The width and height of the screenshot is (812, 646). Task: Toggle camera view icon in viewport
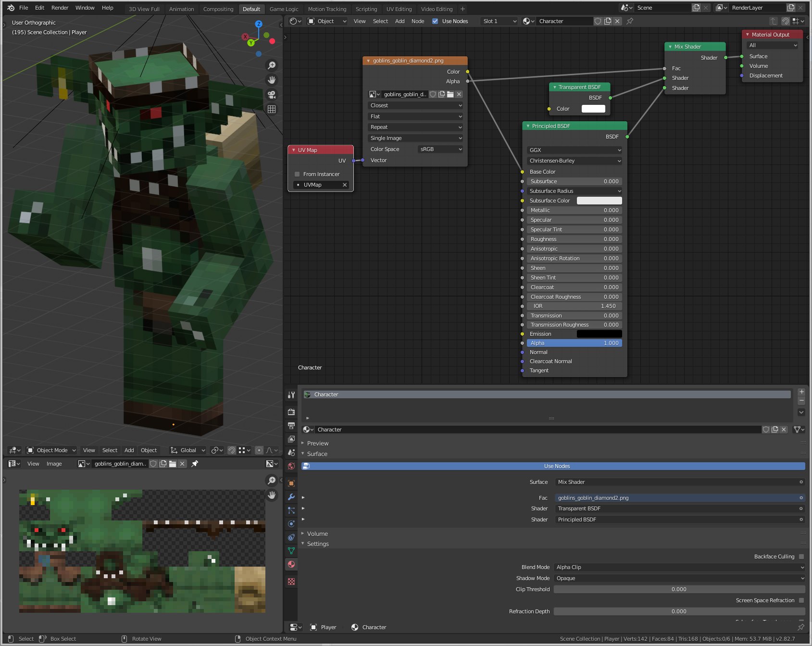pos(272,95)
